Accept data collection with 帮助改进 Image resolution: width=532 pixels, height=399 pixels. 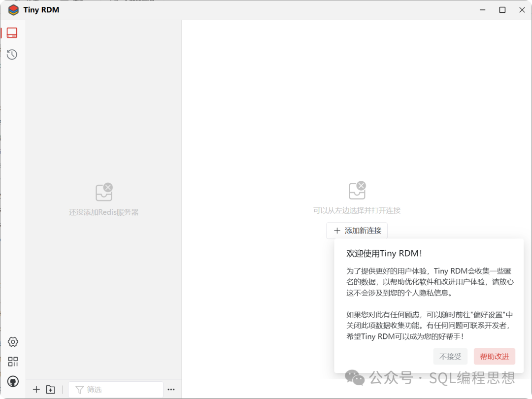click(494, 356)
